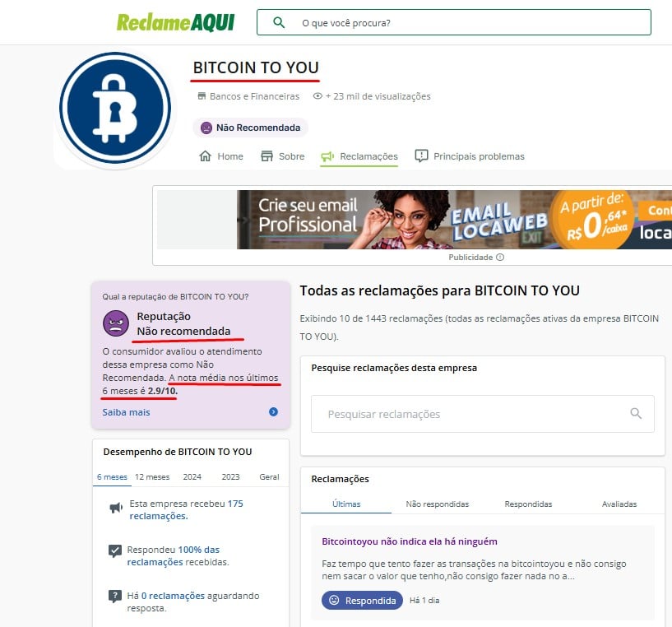Click the 'Pesquise reclamações desta empresa' label

[x=394, y=368]
